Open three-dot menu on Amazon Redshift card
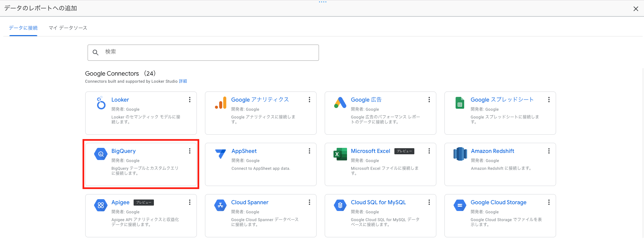644x239 pixels. click(x=549, y=151)
